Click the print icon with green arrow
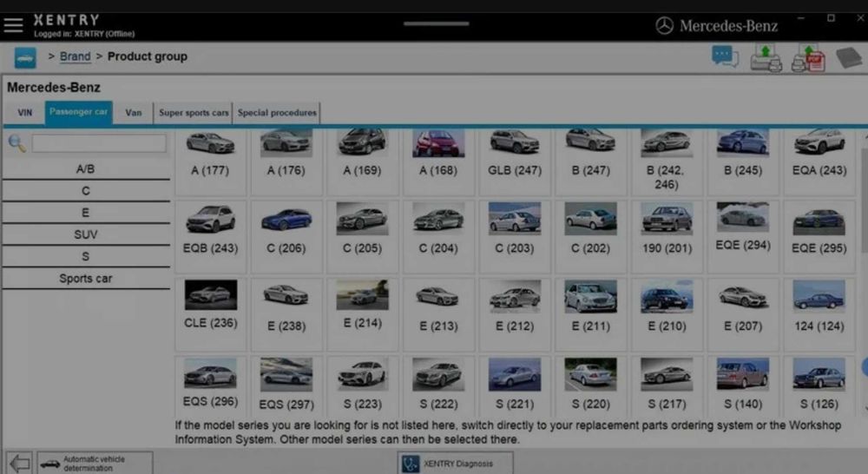 click(x=766, y=58)
